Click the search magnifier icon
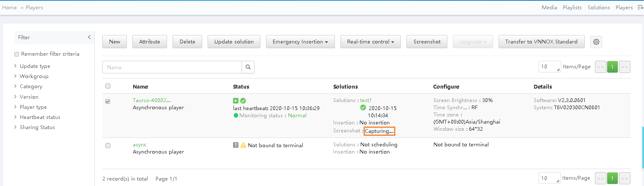This screenshot has width=644, height=186. (x=248, y=67)
